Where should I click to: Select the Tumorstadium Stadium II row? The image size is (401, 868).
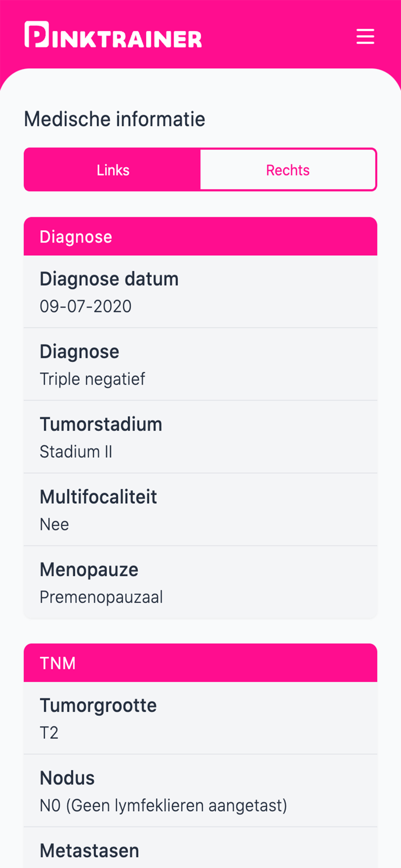pyautogui.click(x=200, y=437)
